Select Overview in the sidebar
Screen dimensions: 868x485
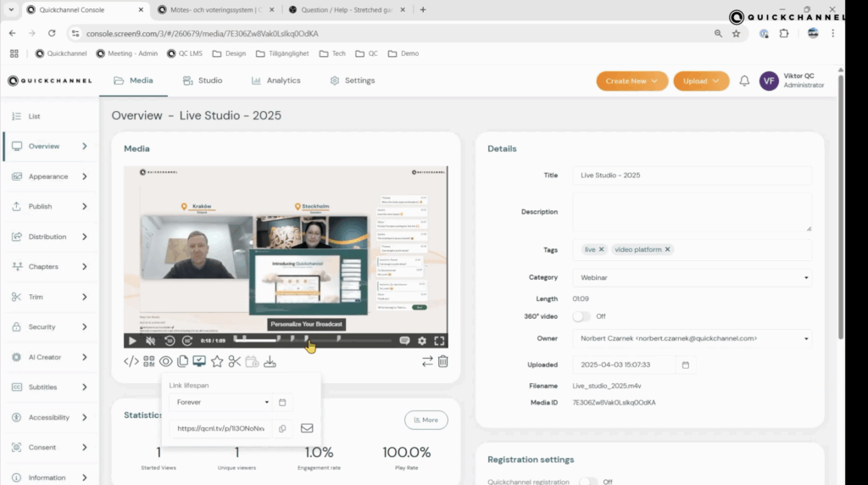50,146
